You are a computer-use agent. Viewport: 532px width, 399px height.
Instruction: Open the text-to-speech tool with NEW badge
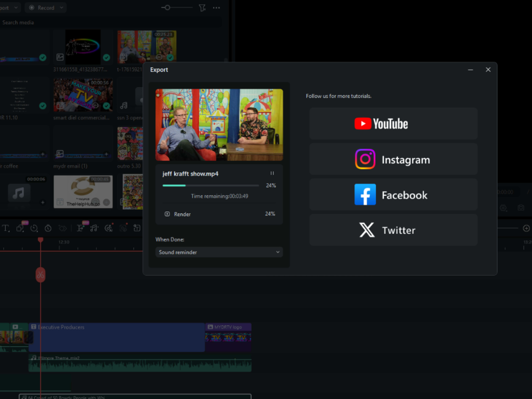click(80, 228)
